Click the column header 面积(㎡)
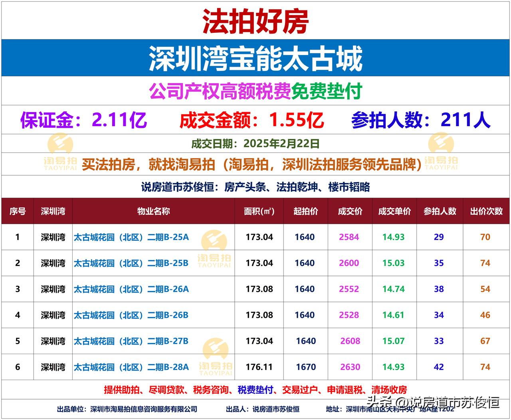The height and width of the screenshot is (420, 511). click(x=259, y=211)
